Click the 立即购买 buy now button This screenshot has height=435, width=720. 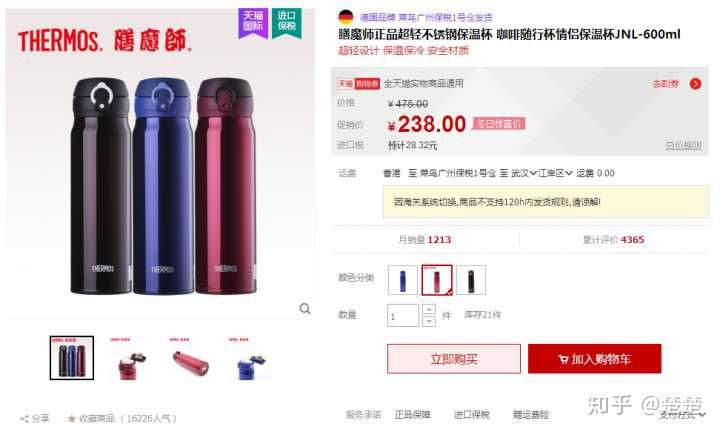(x=454, y=359)
